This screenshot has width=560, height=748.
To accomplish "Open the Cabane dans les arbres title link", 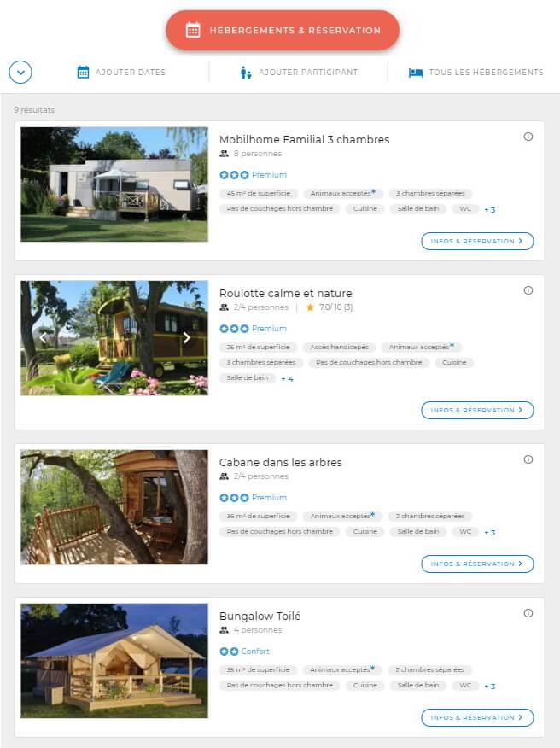I will point(281,462).
